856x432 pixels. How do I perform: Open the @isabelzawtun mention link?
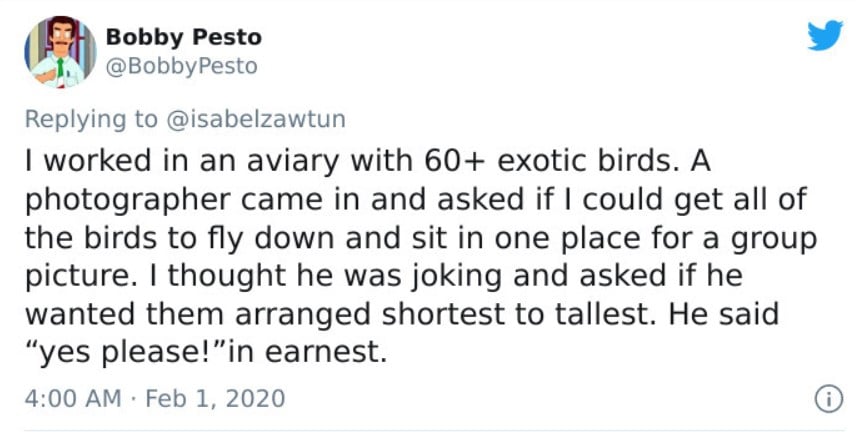(x=255, y=119)
